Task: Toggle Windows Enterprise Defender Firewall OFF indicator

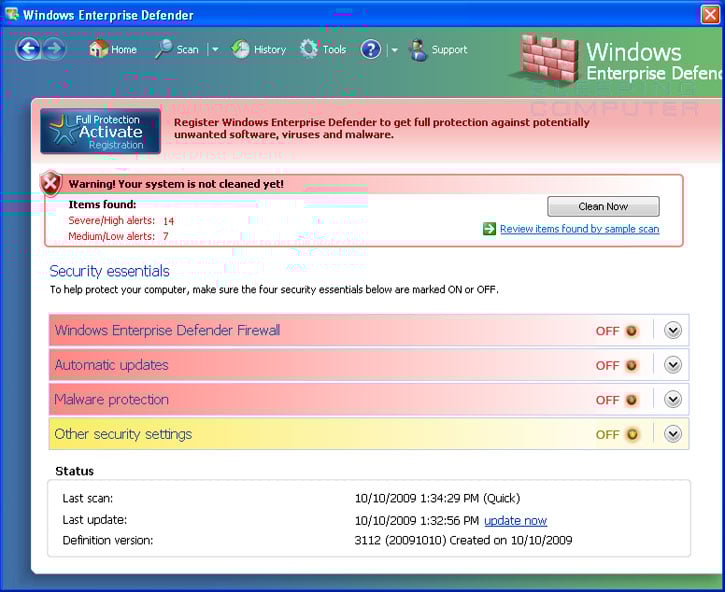Action: click(631, 331)
